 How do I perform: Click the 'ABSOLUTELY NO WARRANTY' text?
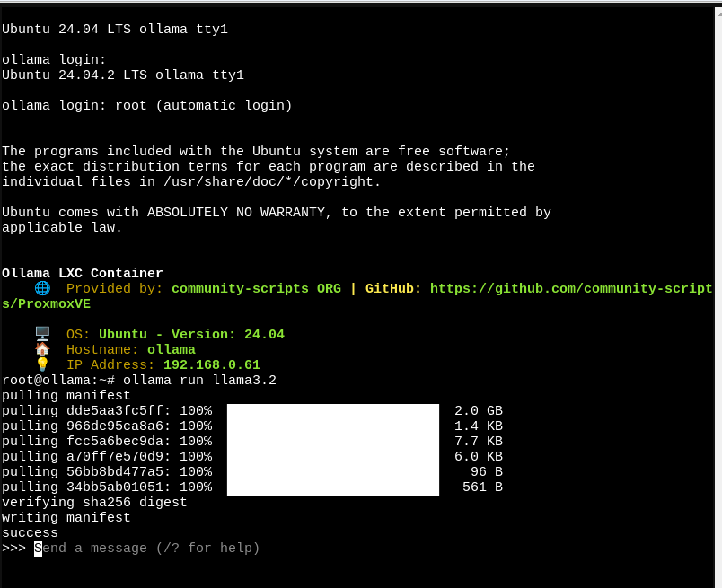coord(236,212)
